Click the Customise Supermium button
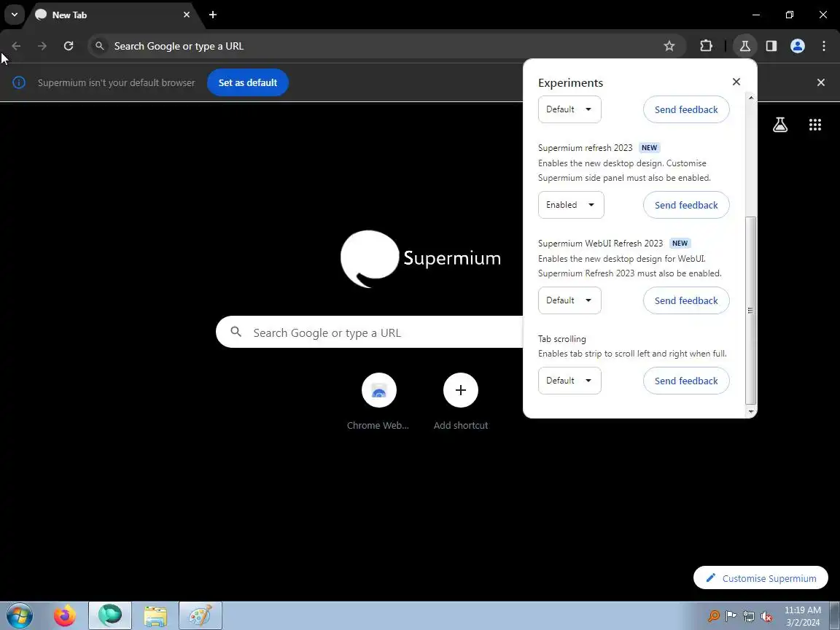This screenshot has height=630, width=840. click(x=761, y=578)
